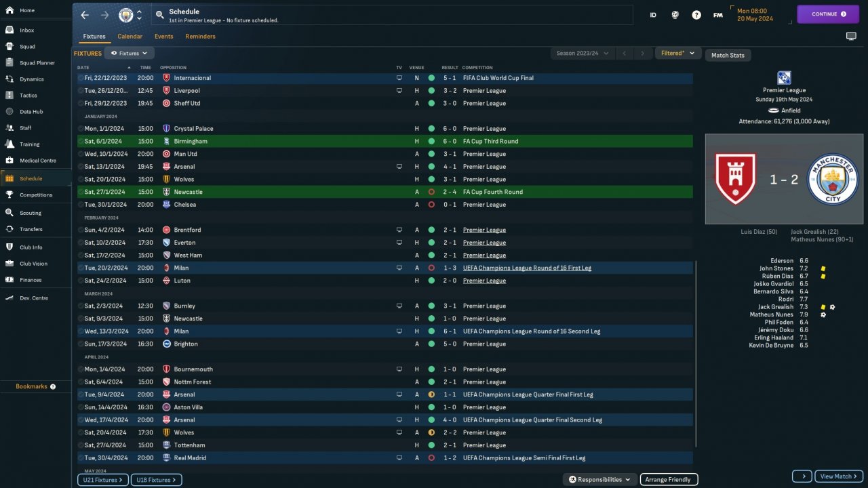This screenshot has height=488, width=868.
Task: Open the Inbox icon in sidebar
Action: click(9, 30)
